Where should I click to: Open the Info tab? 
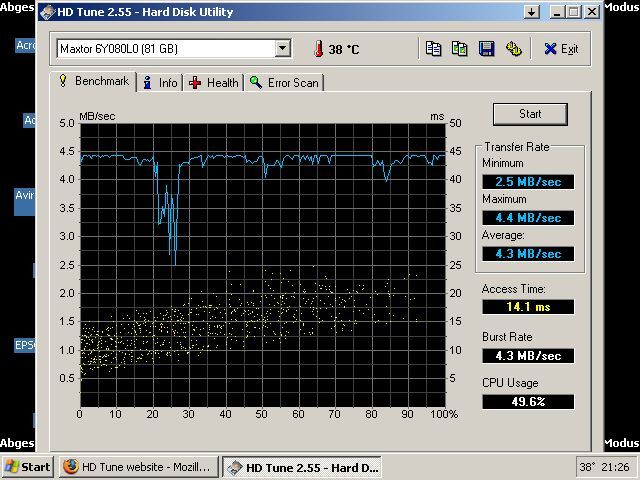point(160,83)
